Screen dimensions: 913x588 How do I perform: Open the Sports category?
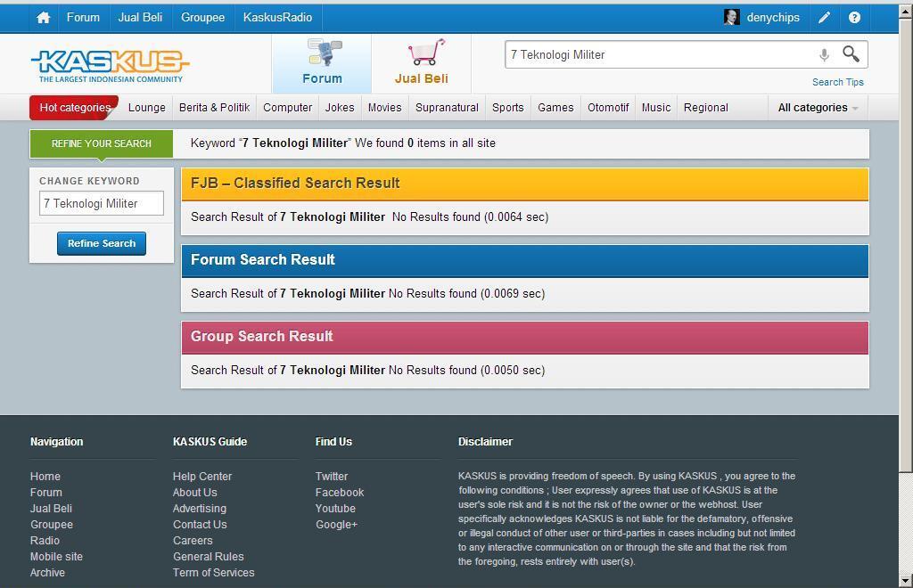507,108
